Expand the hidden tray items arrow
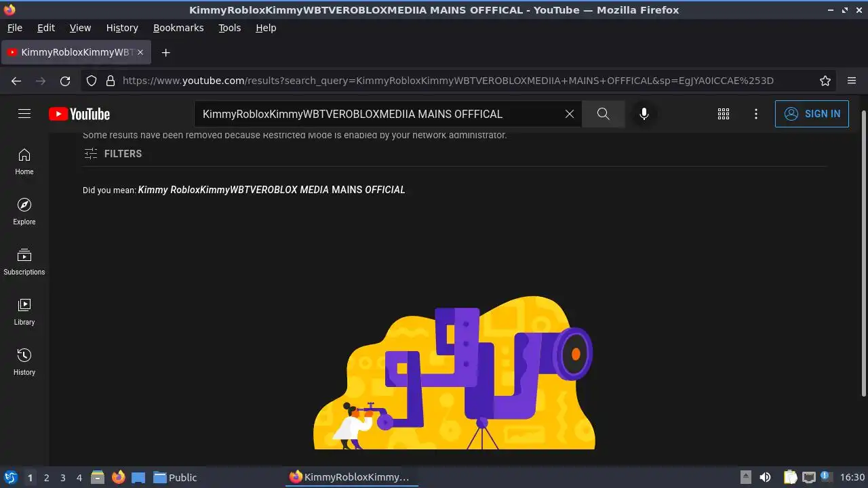The image size is (868, 488). coord(745,477)
